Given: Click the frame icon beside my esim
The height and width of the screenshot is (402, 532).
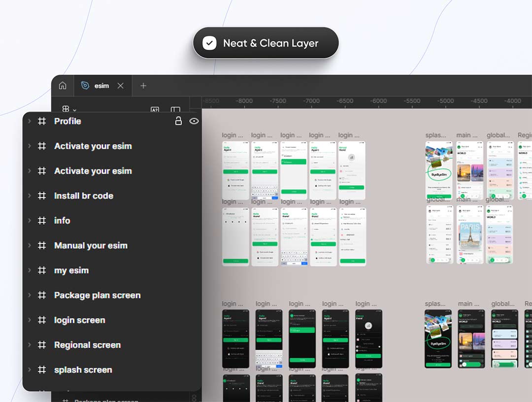Looking at the screenshot, I should click(x=42, y=270).
